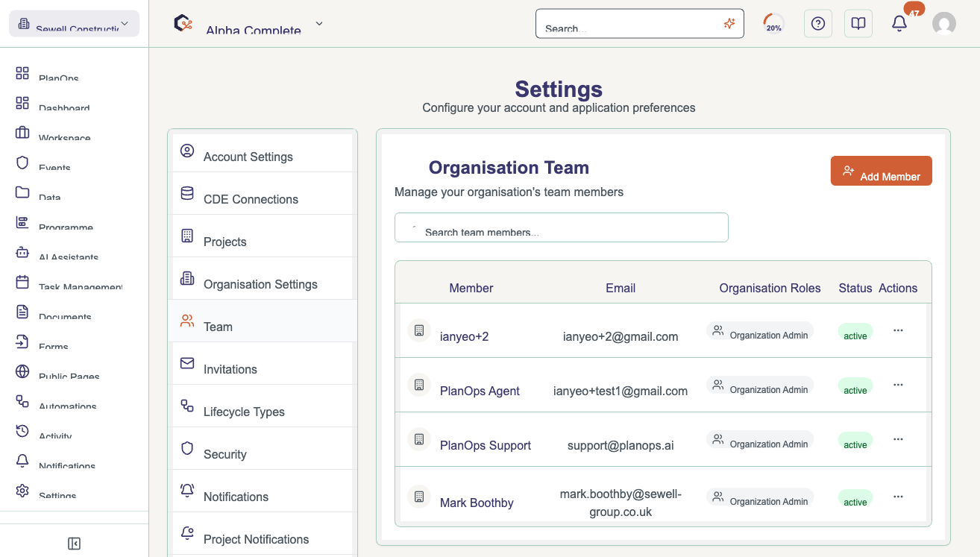The width and height of the screenshot is (980, 557).
Task: Open the documentation book icon
Action: [x=858, y=24]
